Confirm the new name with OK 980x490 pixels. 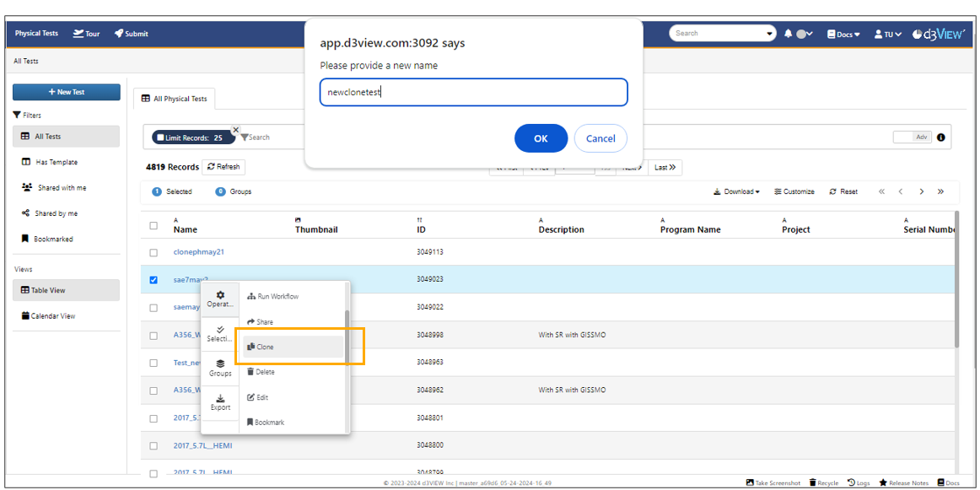[541, 138]
